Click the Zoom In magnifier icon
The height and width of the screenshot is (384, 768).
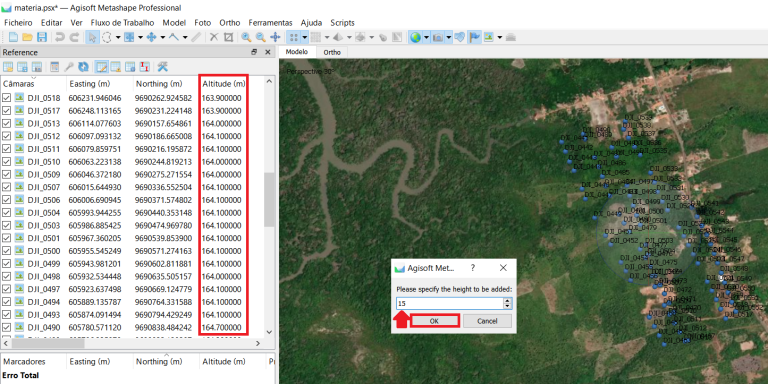pos(246,37)
